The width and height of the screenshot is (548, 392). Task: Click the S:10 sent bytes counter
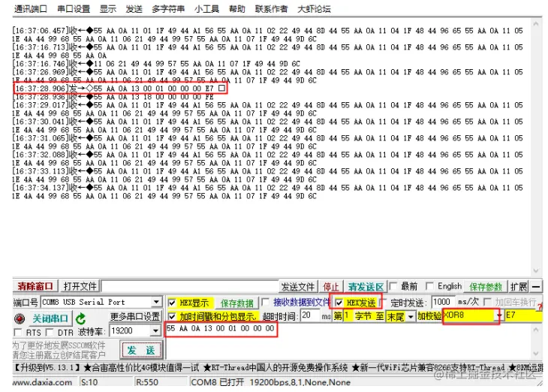coord(107,382)
